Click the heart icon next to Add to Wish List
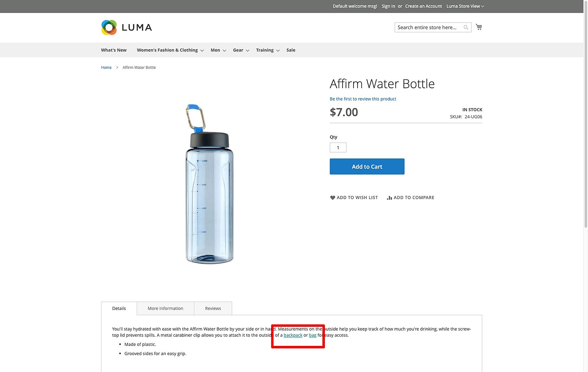Image resolution: width=588 pixels, height=372 pixels. click(332, 197)
